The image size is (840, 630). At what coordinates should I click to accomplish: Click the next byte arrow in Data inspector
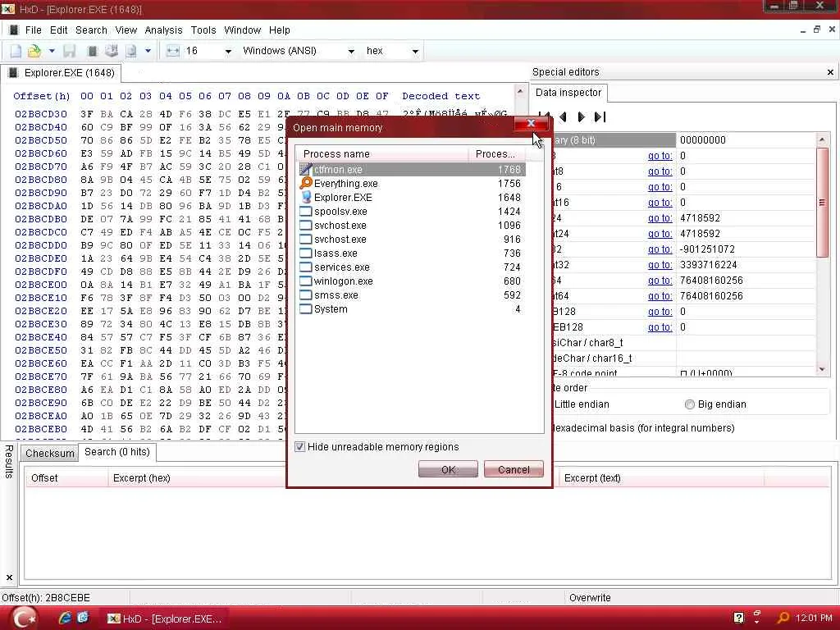pos(582,116)
